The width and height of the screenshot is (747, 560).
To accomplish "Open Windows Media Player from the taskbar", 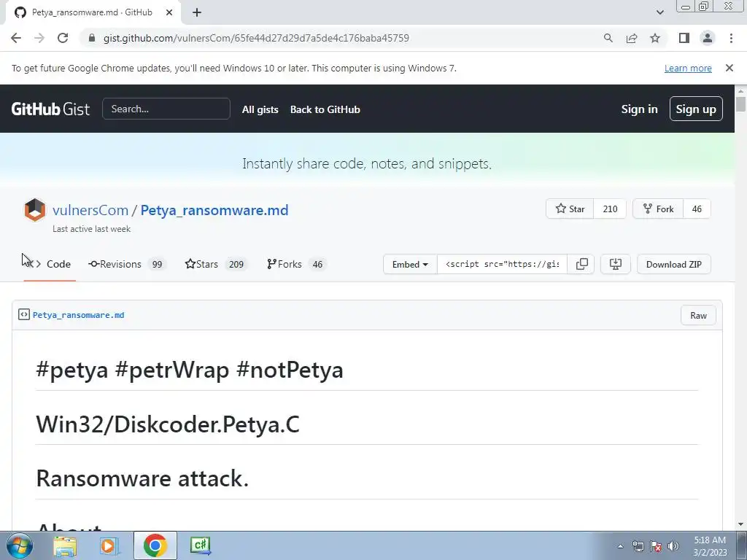I will 109,545.
